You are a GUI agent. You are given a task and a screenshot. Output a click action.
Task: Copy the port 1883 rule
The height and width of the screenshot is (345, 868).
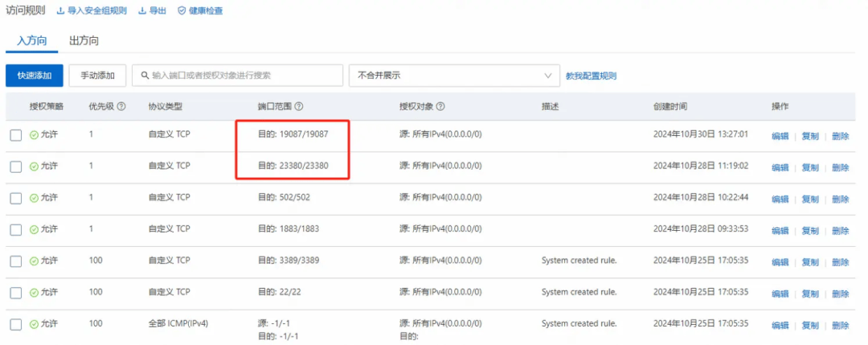[810, 230]
